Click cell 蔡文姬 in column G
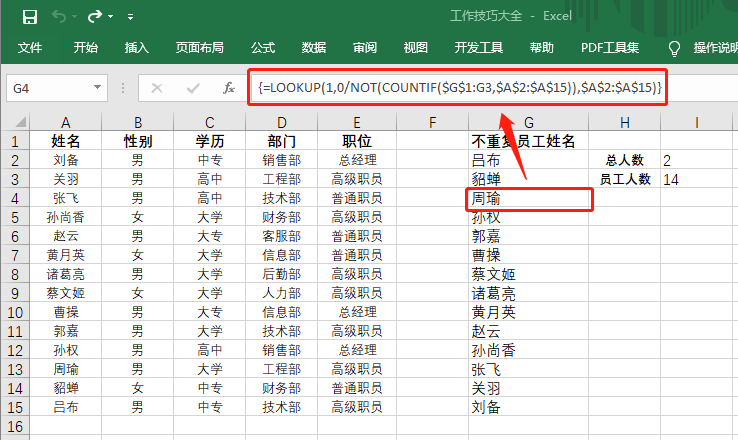 click(x=529, y=274)
